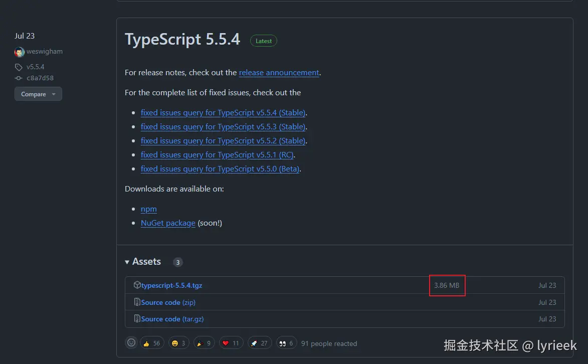588x364 pixels.
Task: Click the Assets count badge showing 3
Action: [178, 262]
